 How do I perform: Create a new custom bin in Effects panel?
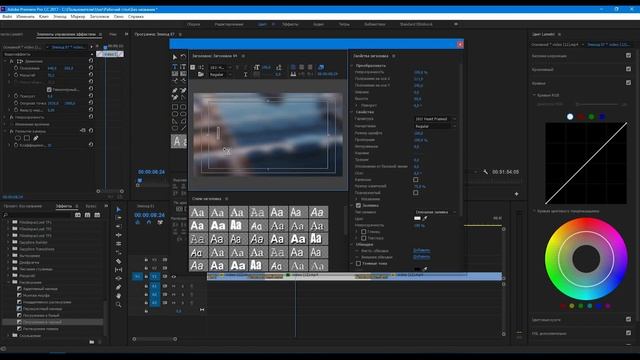click(92, 342)
